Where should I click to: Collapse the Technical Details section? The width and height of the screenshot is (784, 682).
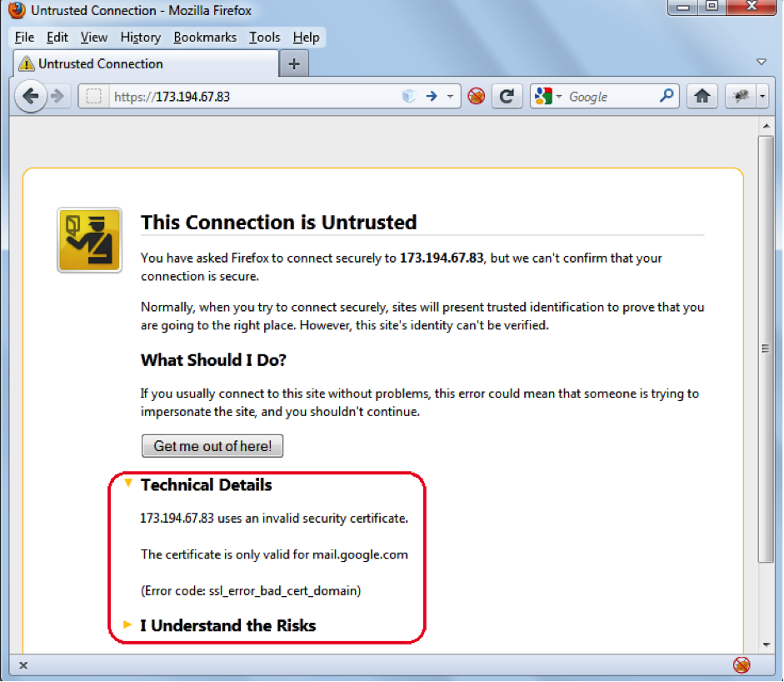128,483
